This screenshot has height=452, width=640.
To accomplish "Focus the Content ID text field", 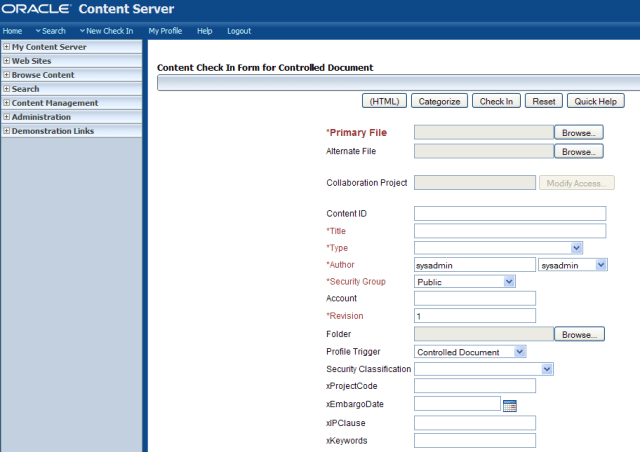I will coord(510,213).
